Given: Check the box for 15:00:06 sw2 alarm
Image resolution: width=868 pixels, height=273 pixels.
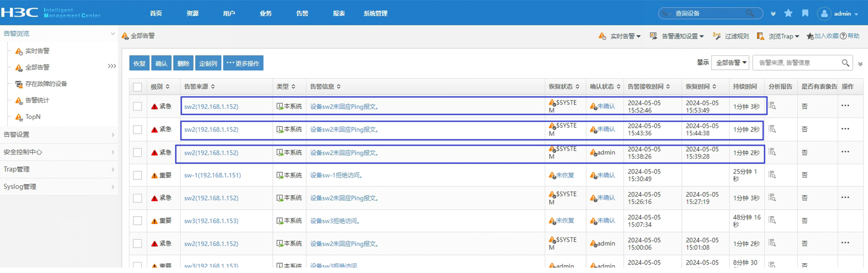Looking at the screenshot, I should coord(137,244).
